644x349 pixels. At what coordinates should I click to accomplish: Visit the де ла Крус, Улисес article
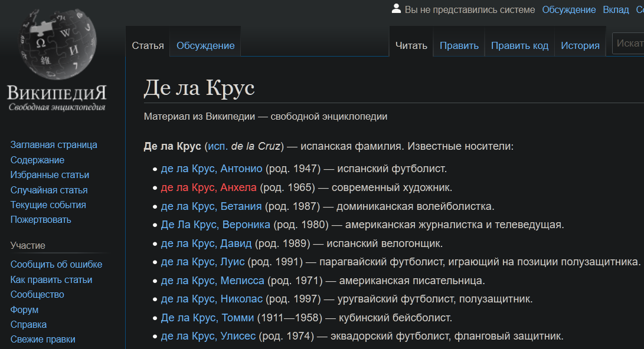208,336
